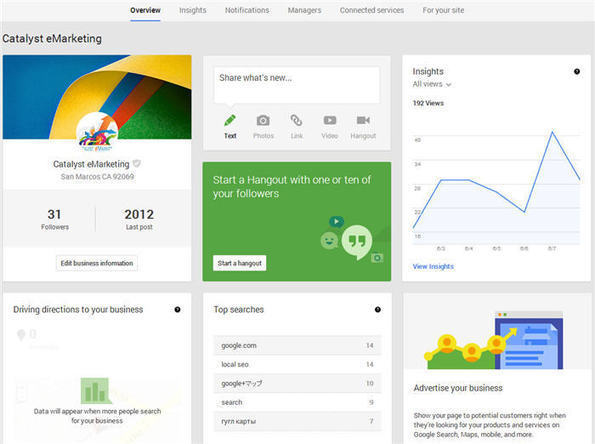Click the Catalyst eMarketing page title
Image resolution: width=595 pixels, height=444 pixels.
[x=52, y=39]
